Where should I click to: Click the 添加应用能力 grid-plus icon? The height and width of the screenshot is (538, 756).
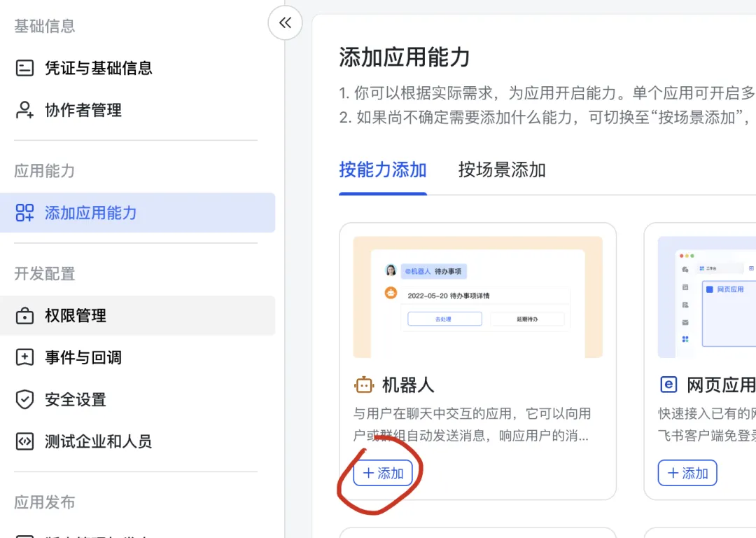24,212
